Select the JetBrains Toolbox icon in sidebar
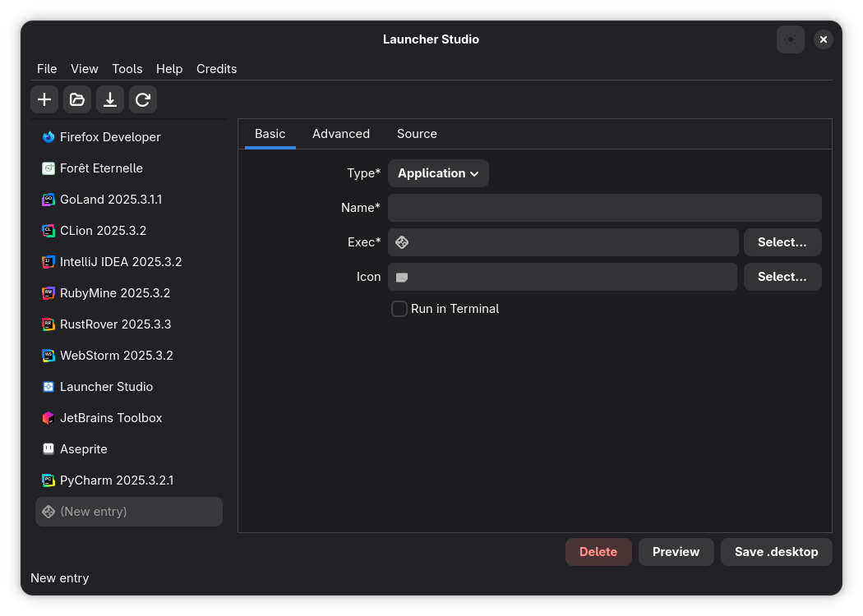The width and height of the screenshot is (863, 616). point(48,418)
